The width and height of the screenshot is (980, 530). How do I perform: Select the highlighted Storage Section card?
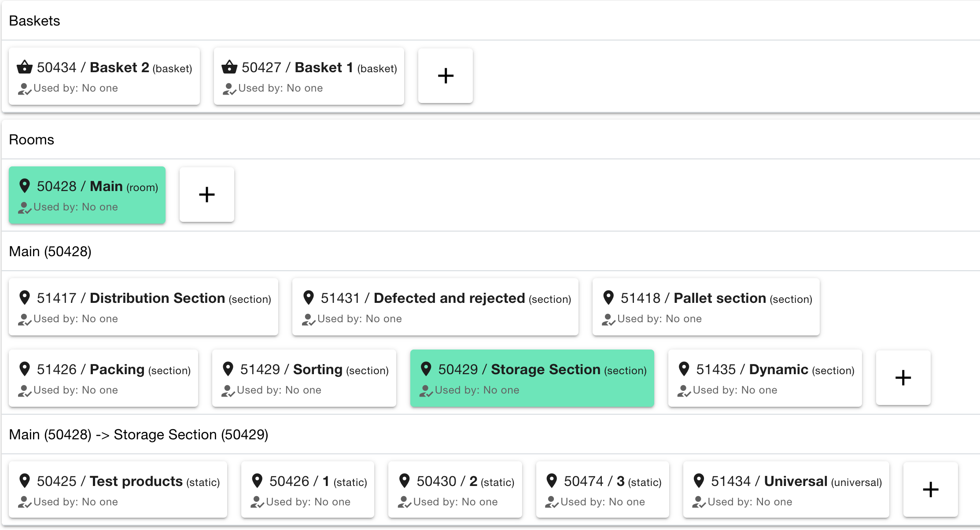532,378
